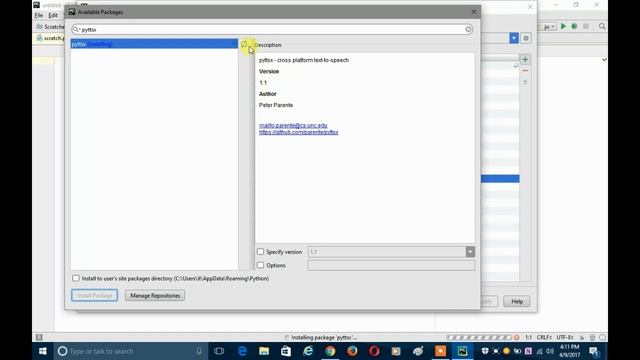Open Microsoft Store from taskbar
640x360 pixels.
(286, 351)
